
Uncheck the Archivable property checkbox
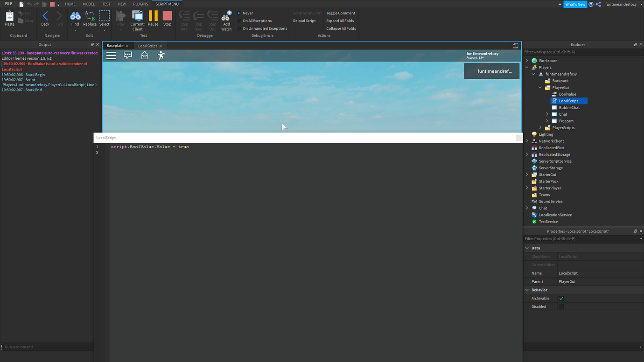click(561, 298)
